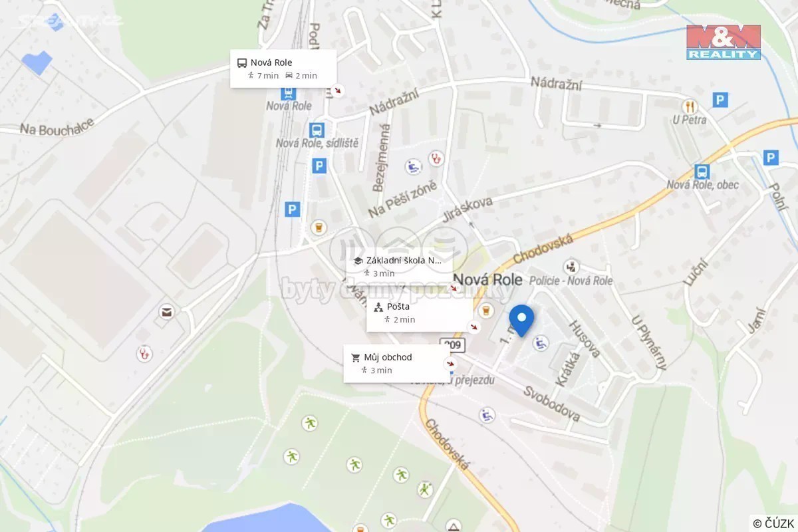Click the blue location pin marker
Viewport: 798px width, 532px height.
521,321
